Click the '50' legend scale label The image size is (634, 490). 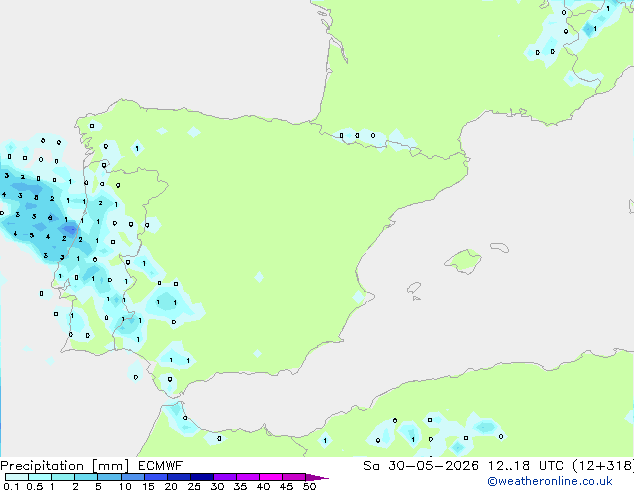click(x=309, y=486)
